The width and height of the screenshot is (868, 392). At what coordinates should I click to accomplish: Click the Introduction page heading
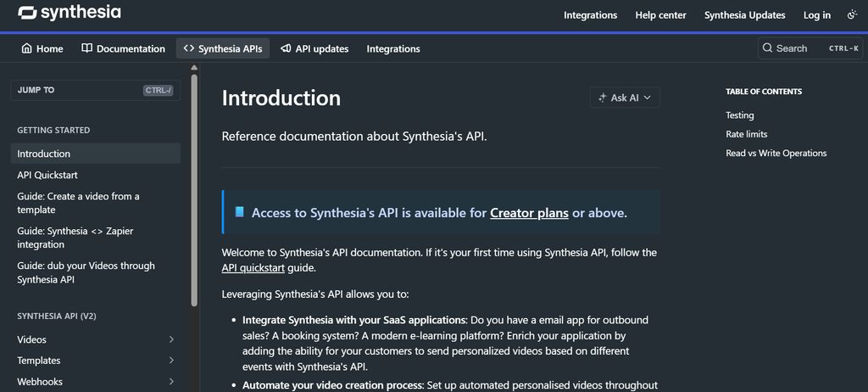click(x=281, y=98)
